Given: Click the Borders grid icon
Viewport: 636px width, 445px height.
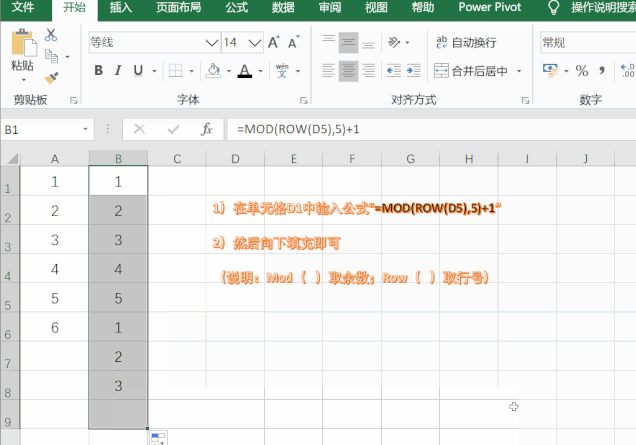Looking at the screenshot, I should point(174,71).
